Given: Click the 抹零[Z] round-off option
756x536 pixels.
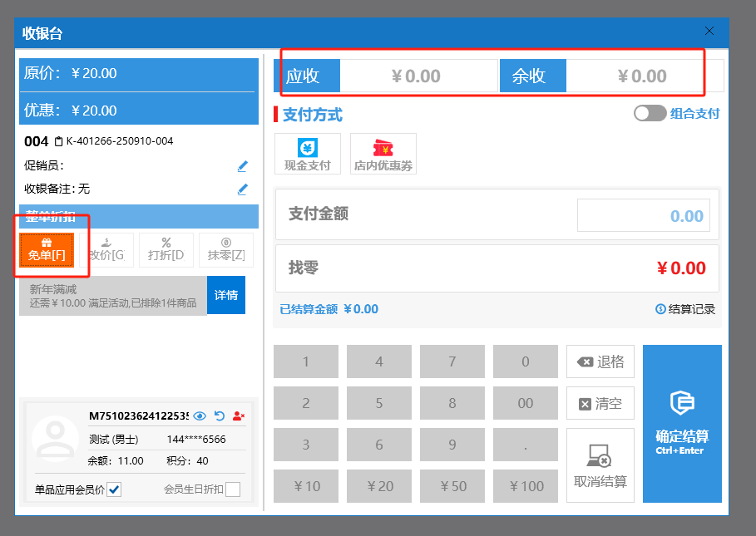Looking at the screenshot, I should 225,250.
